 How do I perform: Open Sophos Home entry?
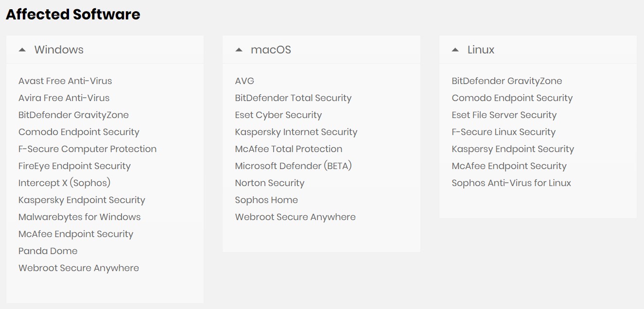point(266,200)
